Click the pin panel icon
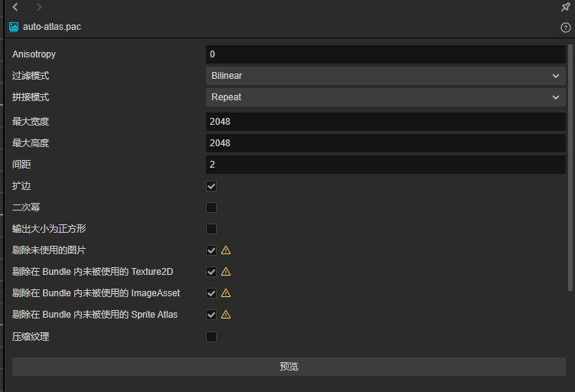Image resolution: width=575 pixels, height=392 pixels. [566, 7]
